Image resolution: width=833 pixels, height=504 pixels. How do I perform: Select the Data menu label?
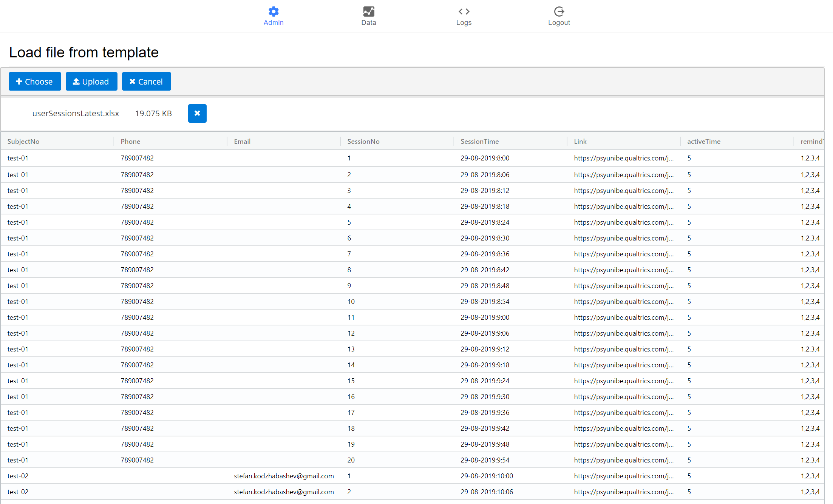pos(369,23)
